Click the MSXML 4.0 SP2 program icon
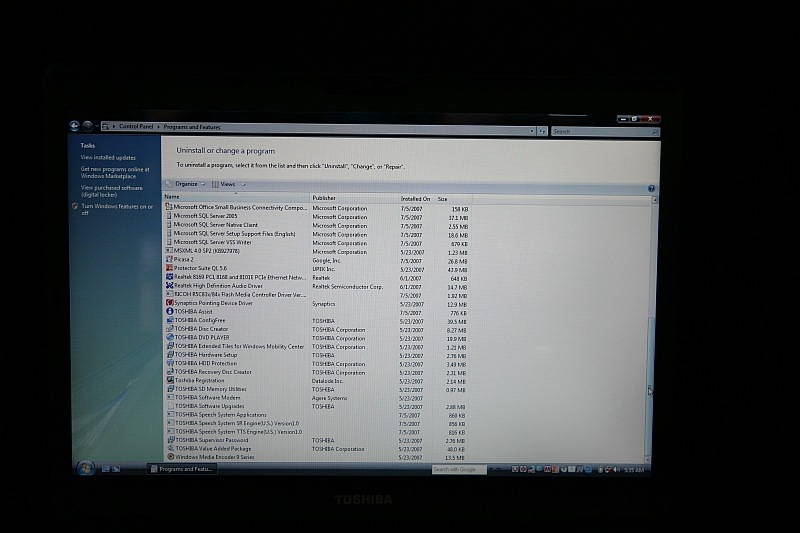 169,250
